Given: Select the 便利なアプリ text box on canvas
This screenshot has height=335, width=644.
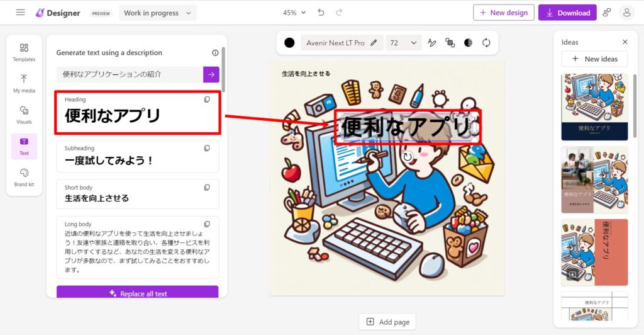Looking at the screenshot, I should click(408, 127).
